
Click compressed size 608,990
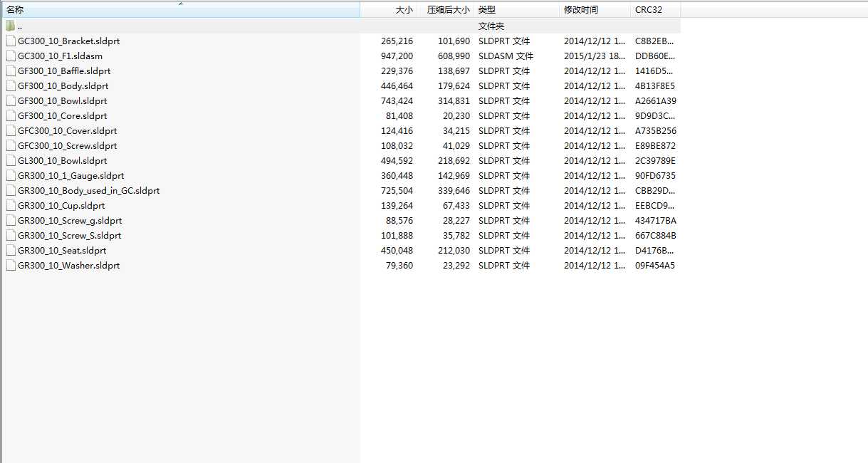454,56
